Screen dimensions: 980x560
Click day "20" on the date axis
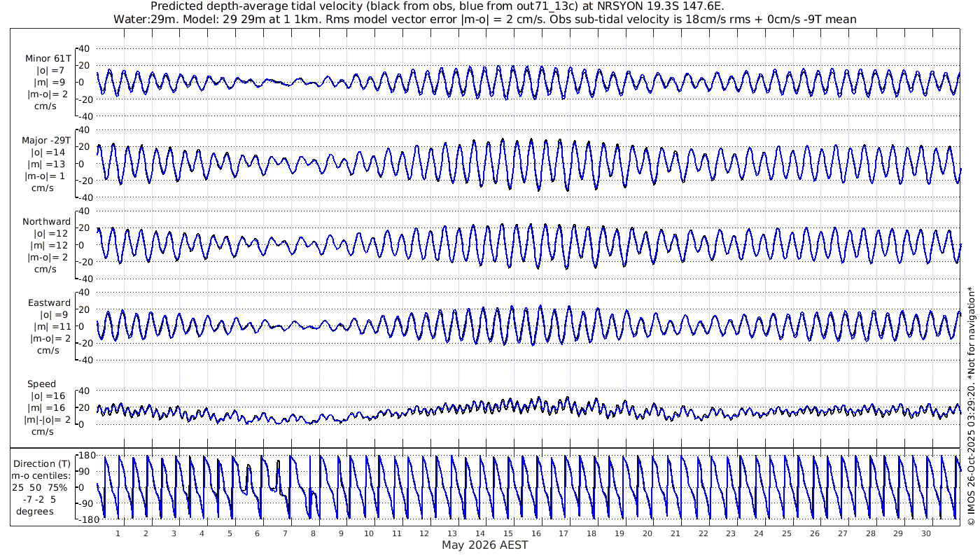coord(647,533)
